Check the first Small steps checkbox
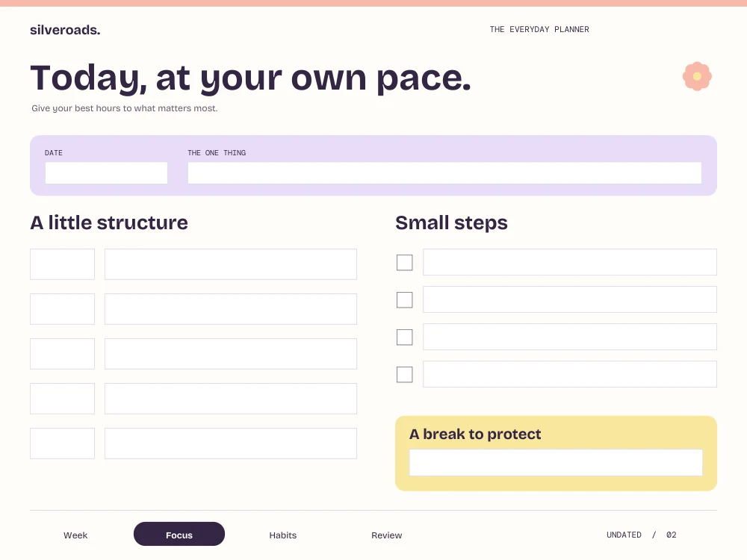This screenshot has height=560, width=747. (x=404, y=262)
